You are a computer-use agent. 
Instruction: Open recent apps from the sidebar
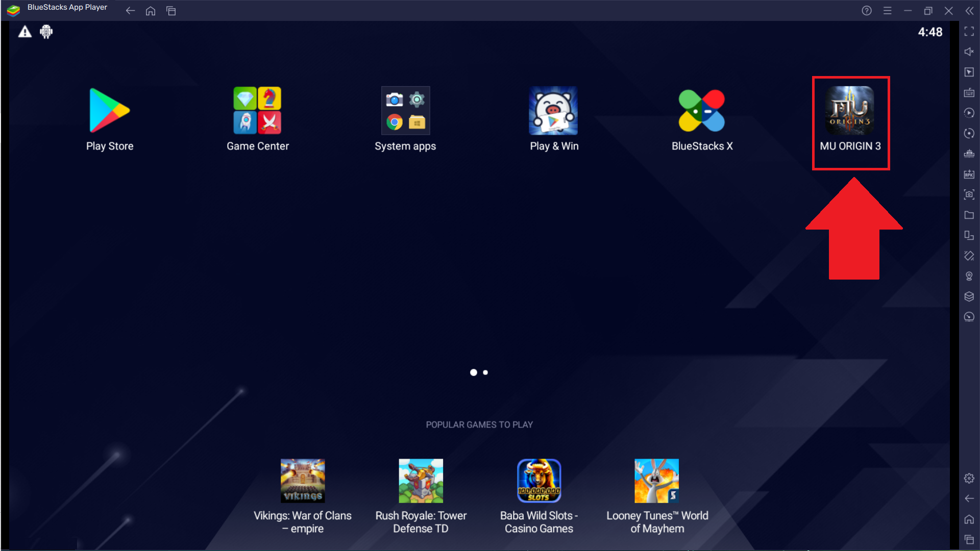pos(969,539)
